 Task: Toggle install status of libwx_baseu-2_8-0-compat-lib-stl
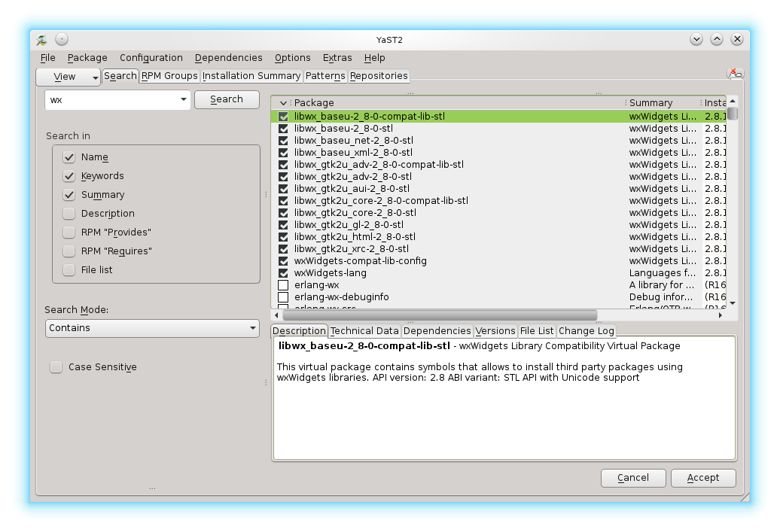283,117
